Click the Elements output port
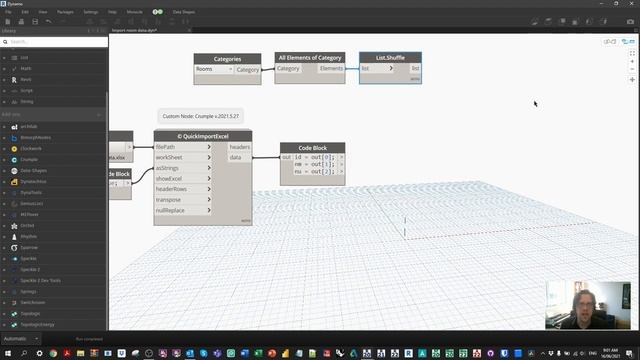Screen dimensions: 640x360 [x=331, y=69]
